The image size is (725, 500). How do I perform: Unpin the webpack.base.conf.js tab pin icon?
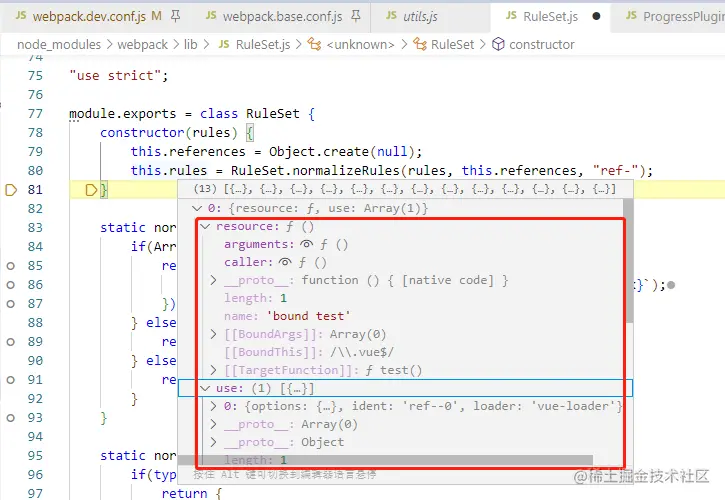356,17
